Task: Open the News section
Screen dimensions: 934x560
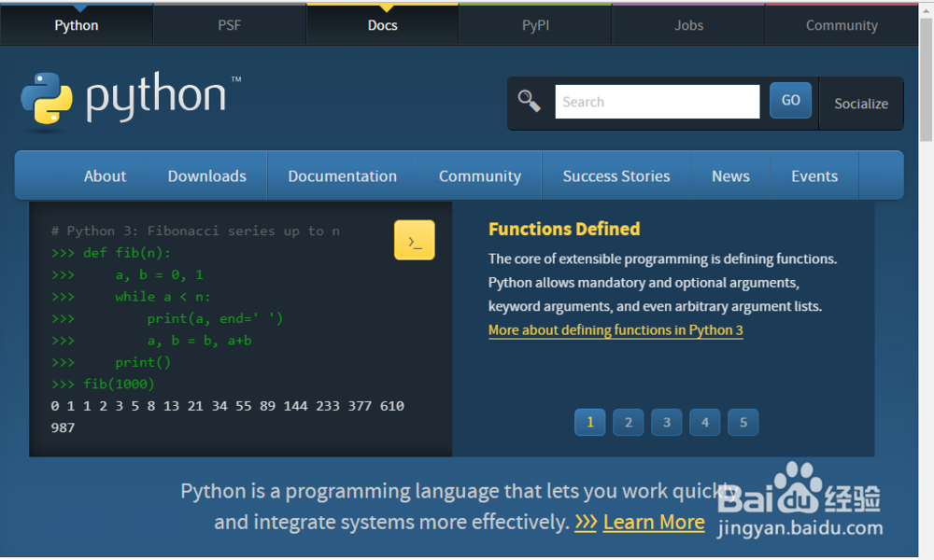Action: (x=730, y=175)
